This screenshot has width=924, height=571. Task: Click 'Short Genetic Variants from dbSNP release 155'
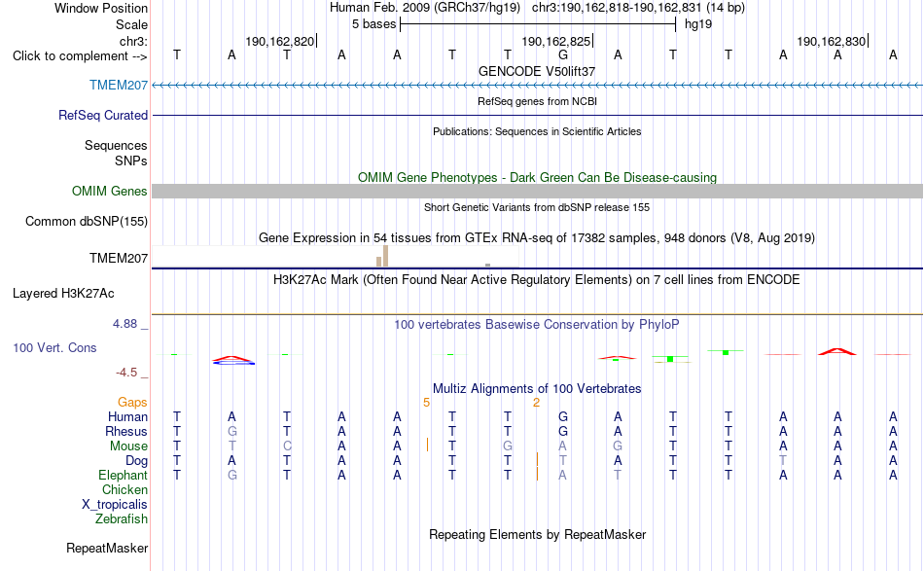tap(537, 207)
